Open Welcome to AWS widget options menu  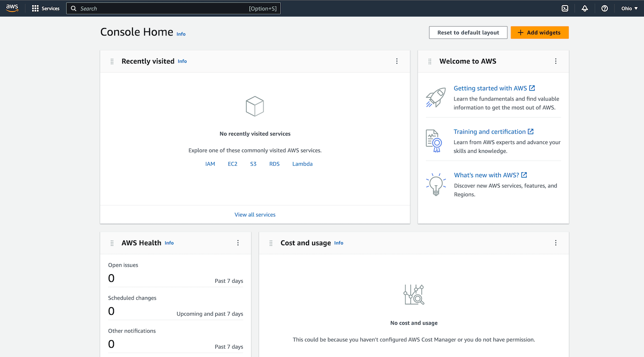pos(556,61)
